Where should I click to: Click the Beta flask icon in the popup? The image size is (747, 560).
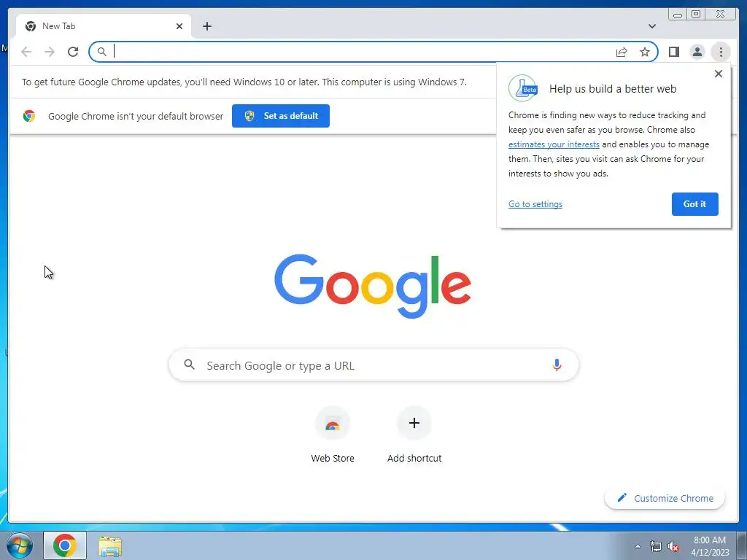(523, 88)
